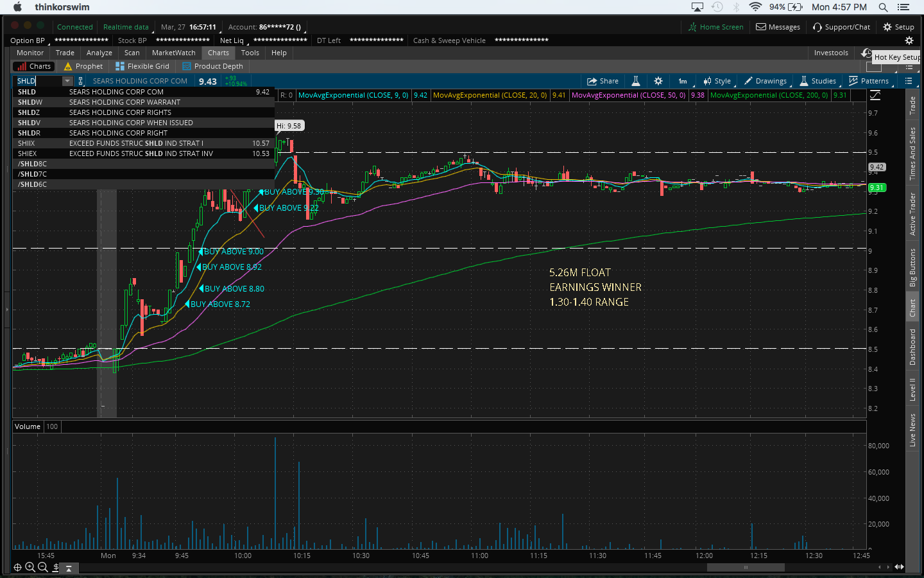924x578 pixels.
Task: Open chart settings gear icon
Action: (658, 81)
